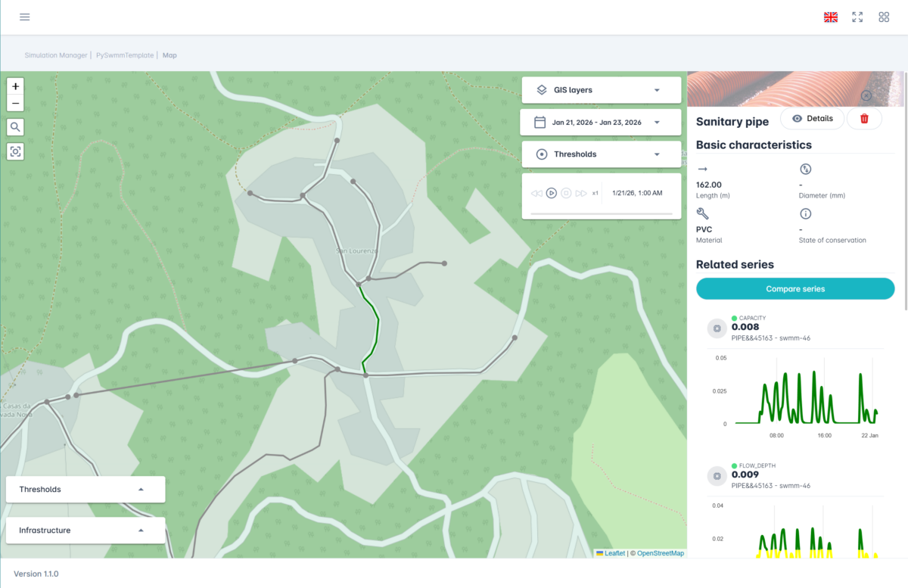Open the OpenStreetMap attribution link
Viewport: 908px width, 588px height.
661,553
